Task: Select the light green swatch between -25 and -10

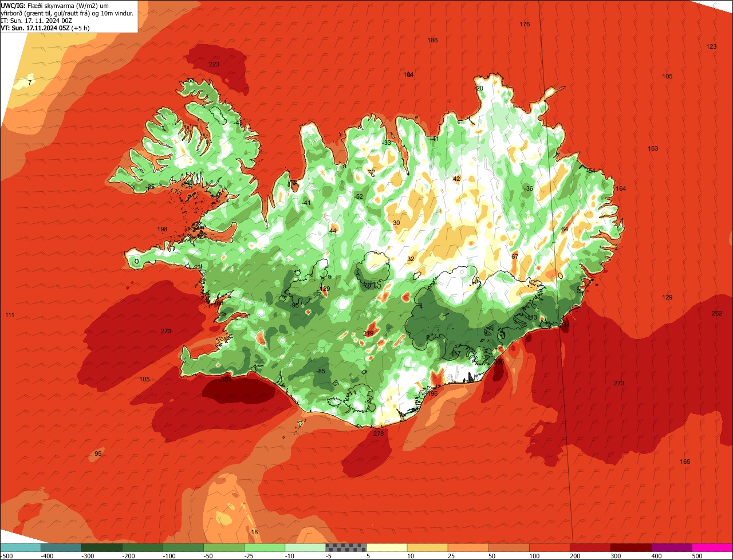Action: click(265, 547)
